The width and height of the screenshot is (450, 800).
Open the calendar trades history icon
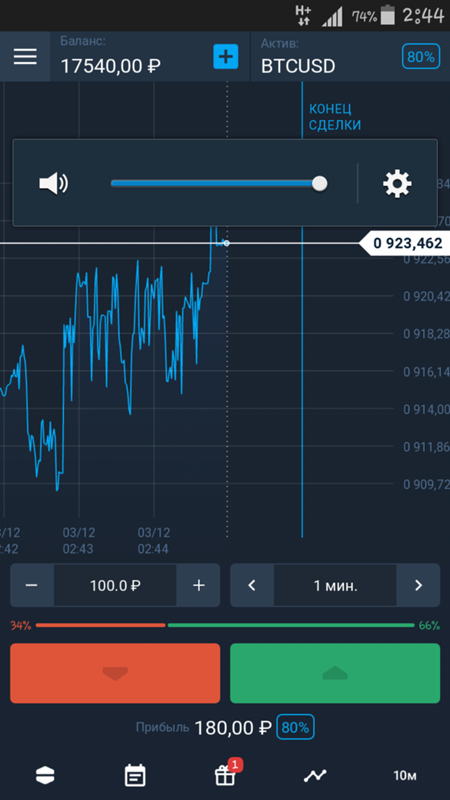point(135,776)
